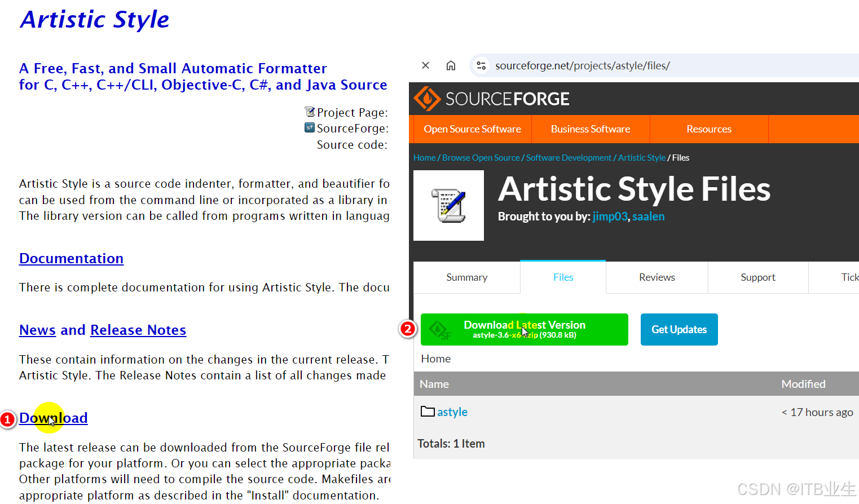Click the 'Source code:' label

pyautogui.click(x=352, y=145)
